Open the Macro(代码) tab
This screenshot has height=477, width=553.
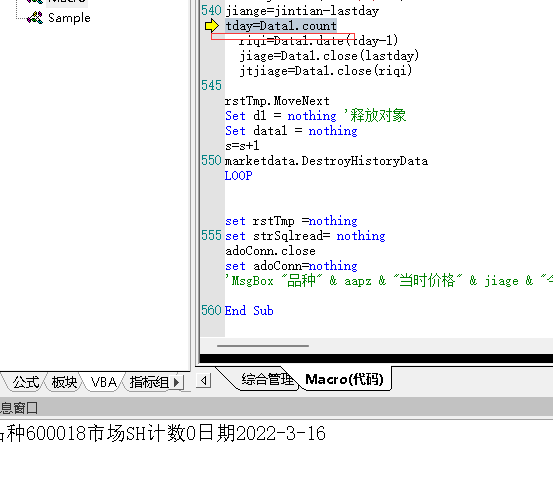click(344, 379)
